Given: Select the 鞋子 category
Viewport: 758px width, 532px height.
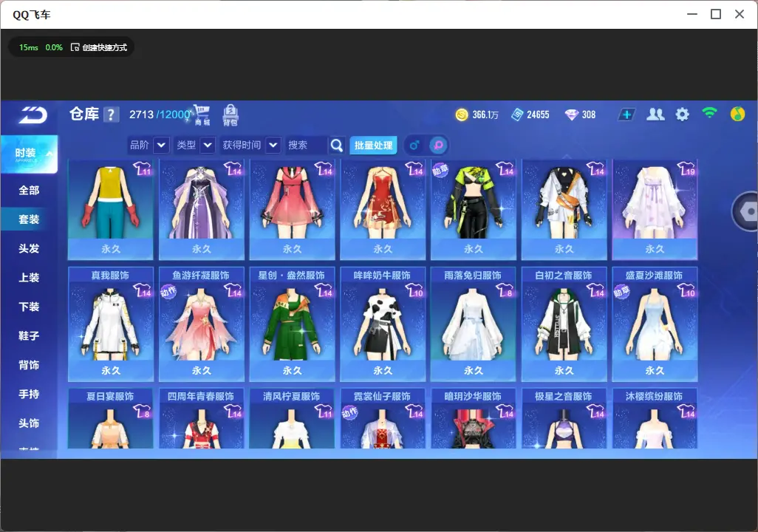Looking at the screenshot, I should [x=29, y=335].
